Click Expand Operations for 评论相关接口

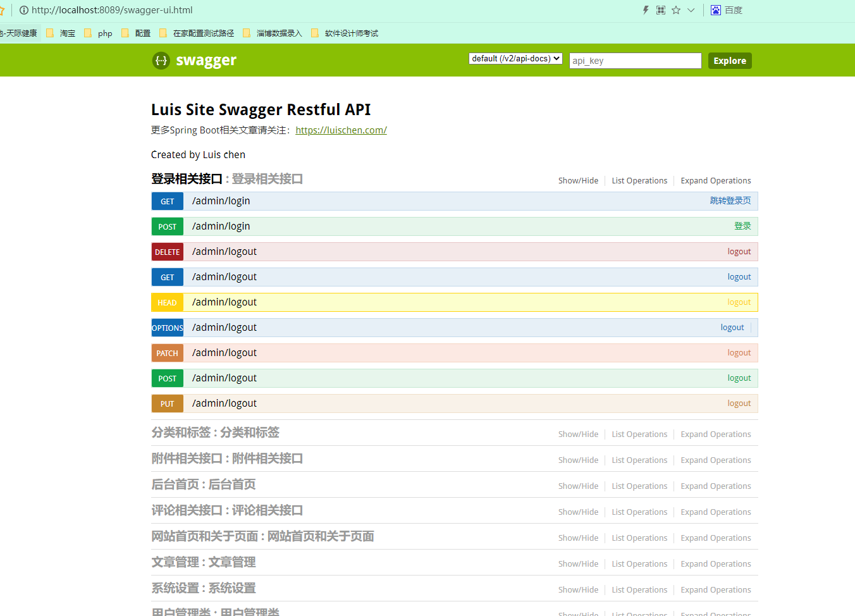click(716, 512)
